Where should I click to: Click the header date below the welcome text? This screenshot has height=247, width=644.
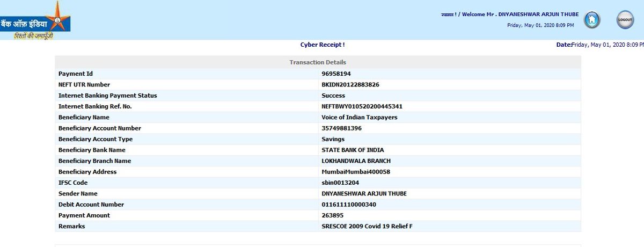(x=540, y=25)
